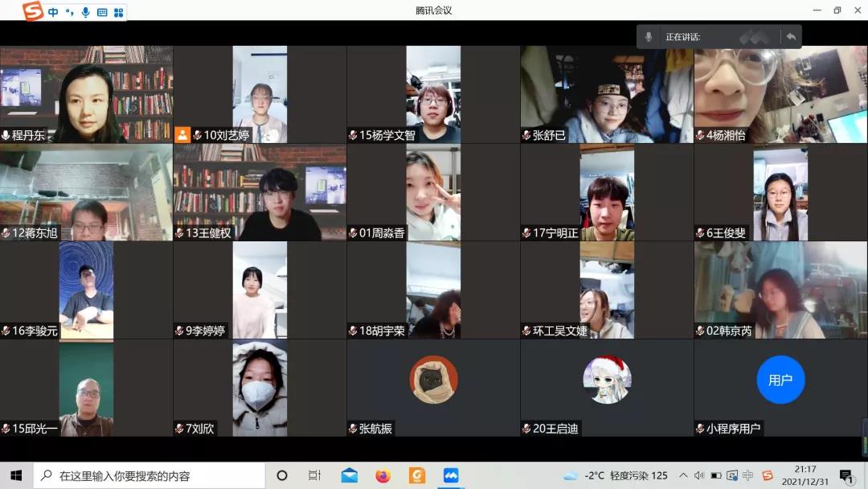The width and height of the screenshot is (868, 489).
Task: Click microphone icon in the speaking indicator
Action: (649, 37)
